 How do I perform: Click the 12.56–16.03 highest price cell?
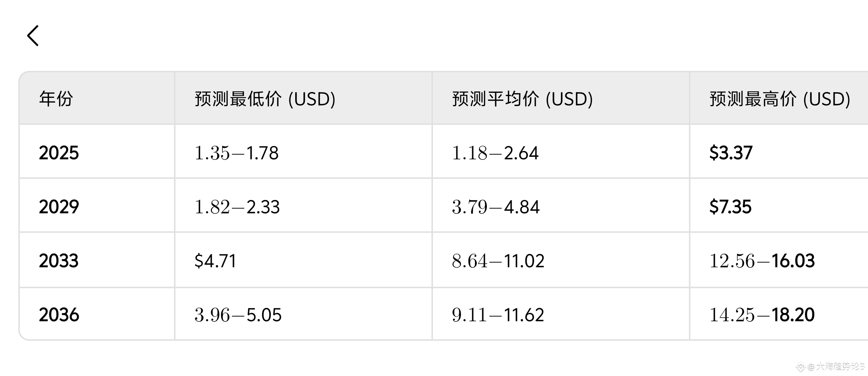[x=762, y=261]
